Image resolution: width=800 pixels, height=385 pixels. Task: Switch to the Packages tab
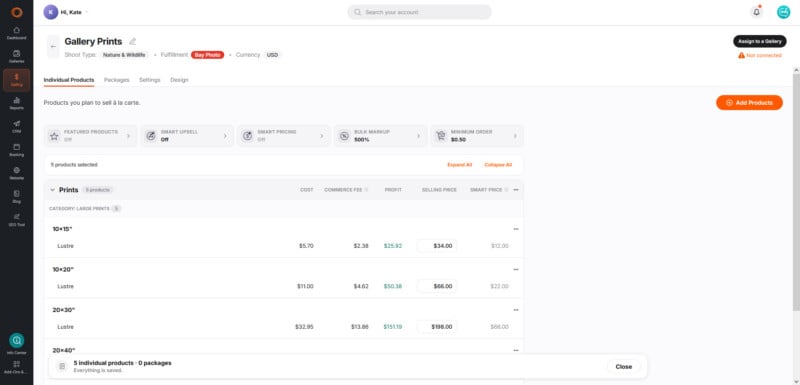116,80
